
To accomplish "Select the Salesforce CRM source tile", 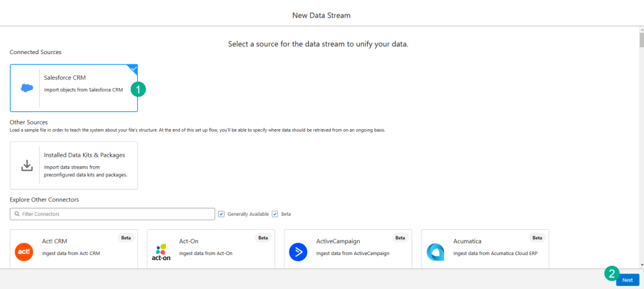I will (x=74, y=88).
